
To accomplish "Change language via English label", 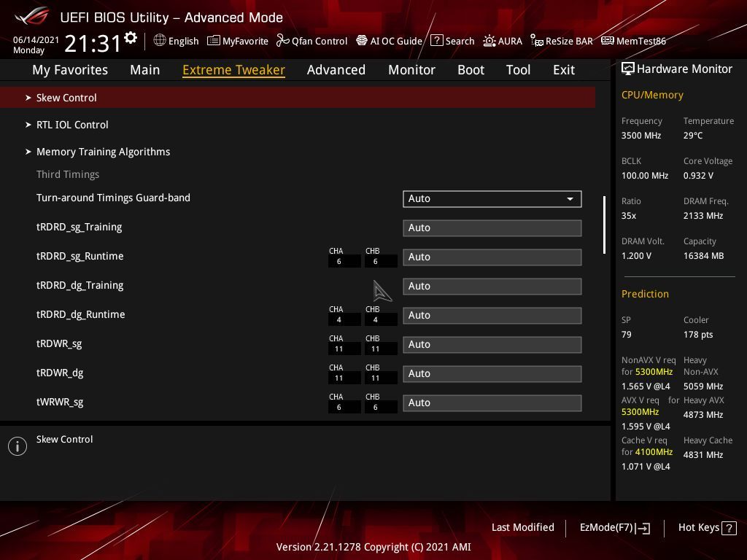I will (183, 41).
